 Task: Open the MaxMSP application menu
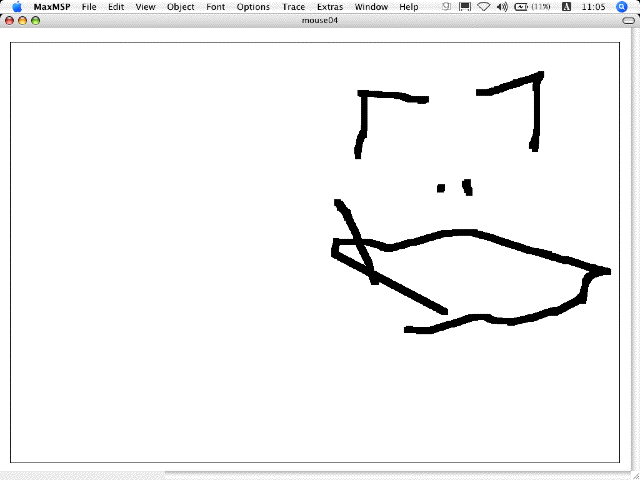coord(52,7)
